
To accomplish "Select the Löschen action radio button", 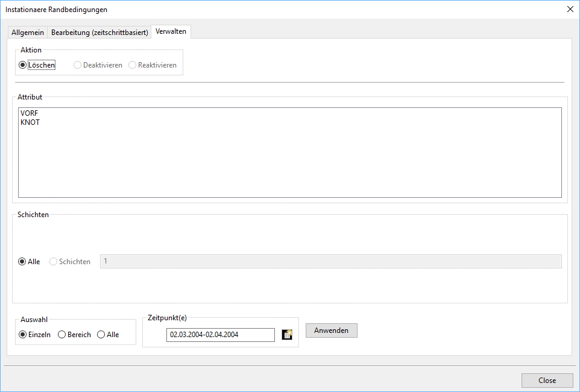I will click(x=23, y=65).
